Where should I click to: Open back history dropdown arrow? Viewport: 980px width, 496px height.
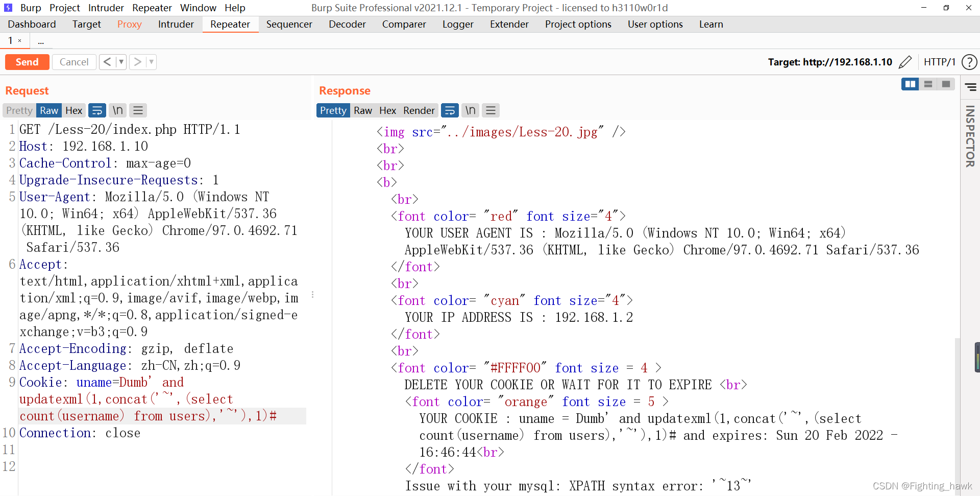pyautogui.click(x=121, y=62)
